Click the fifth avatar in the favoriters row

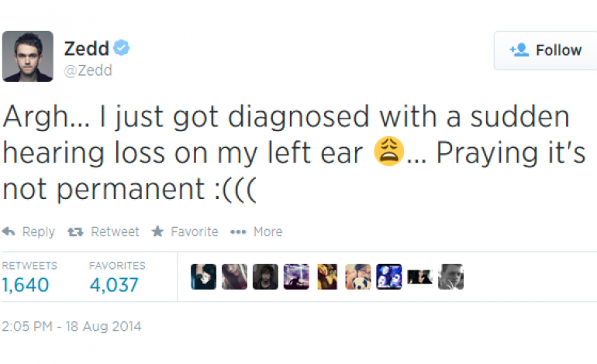(x=327, y=276)
